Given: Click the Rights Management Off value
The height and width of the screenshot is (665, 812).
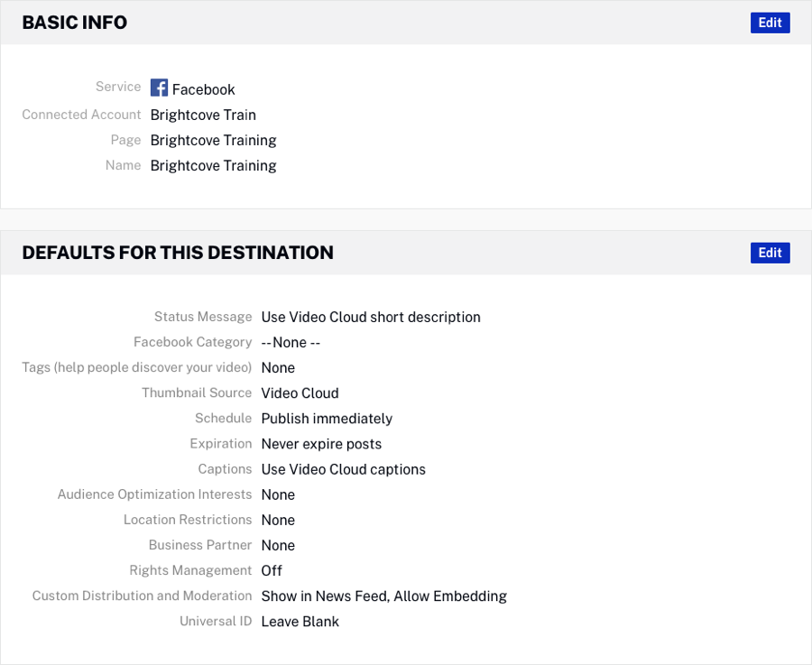Looking at the screenshot, I should click(x=272, y=570).
